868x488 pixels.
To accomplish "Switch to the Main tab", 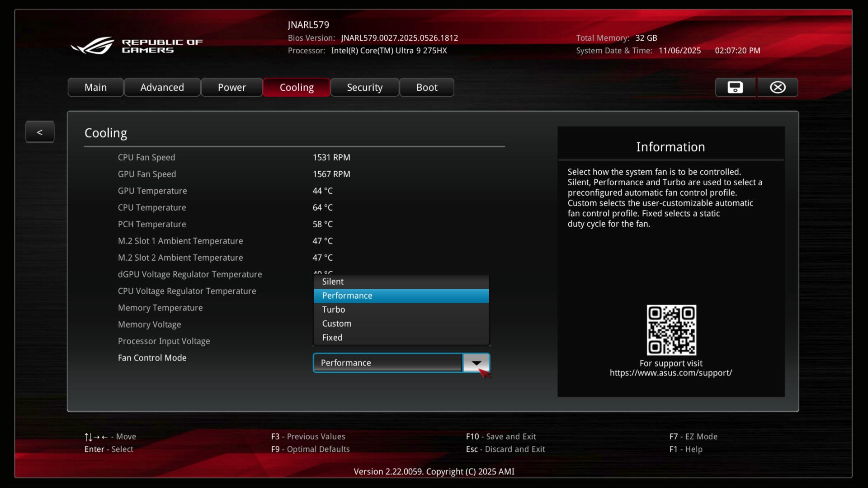I will (95, 87).
